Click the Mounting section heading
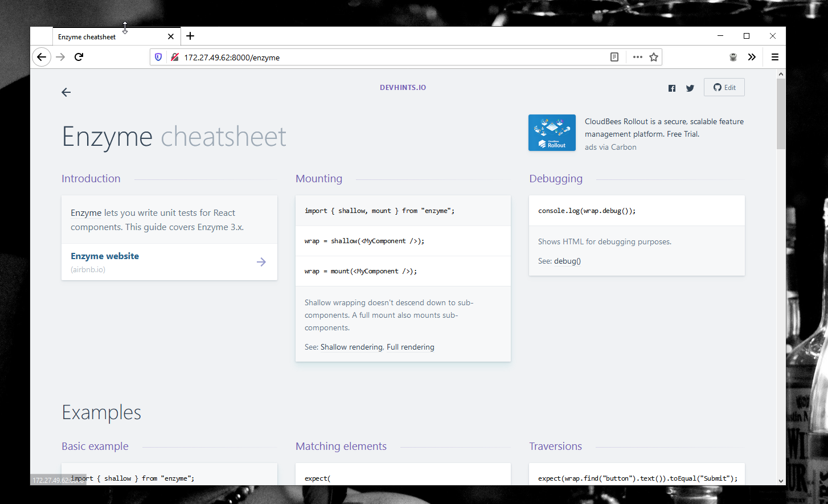This screenshot has width=828, height=504. [x=319, y=179]
